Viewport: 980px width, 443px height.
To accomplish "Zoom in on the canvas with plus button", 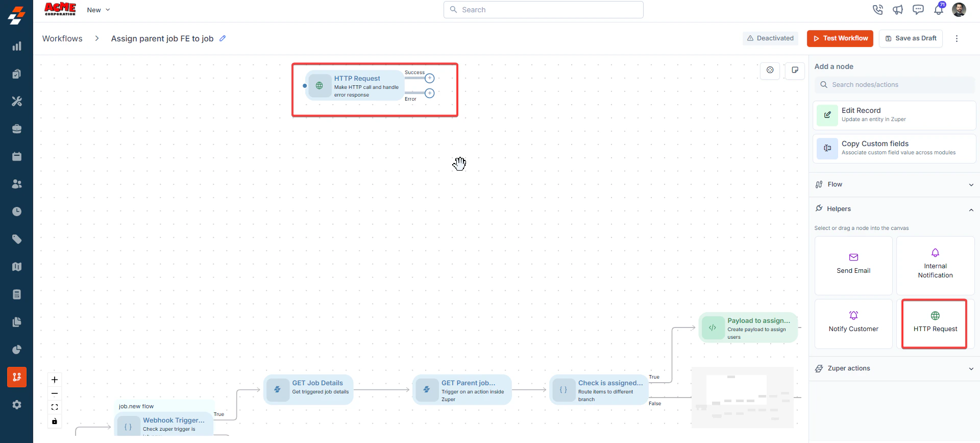I will coord(55,380).
